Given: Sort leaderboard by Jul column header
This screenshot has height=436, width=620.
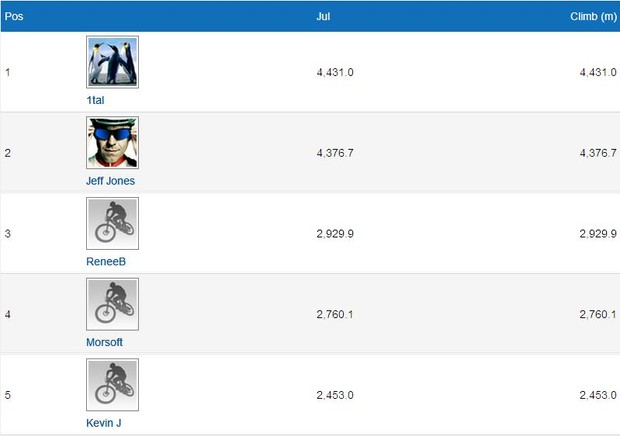Looking at the screenshot, I should tap(323, 16).
